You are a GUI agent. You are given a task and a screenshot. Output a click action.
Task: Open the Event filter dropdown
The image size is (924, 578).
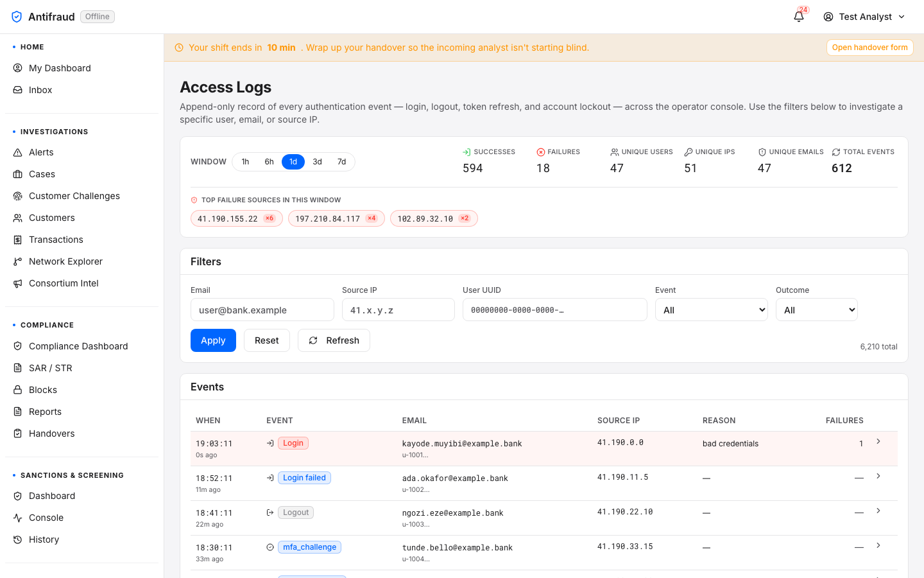(712, 310)
